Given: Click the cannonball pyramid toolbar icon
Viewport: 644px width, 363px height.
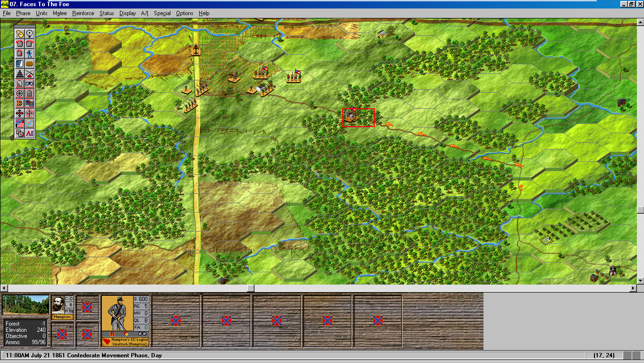Looking at the screenshot, I should click(x=19, y=73).
